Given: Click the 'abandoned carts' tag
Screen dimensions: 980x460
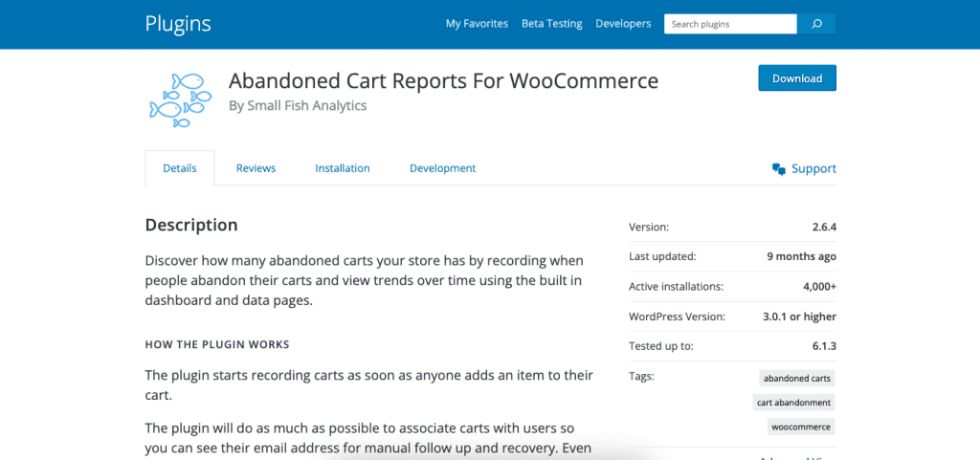Looking at the screenshot, I should [x=797, y=379].
